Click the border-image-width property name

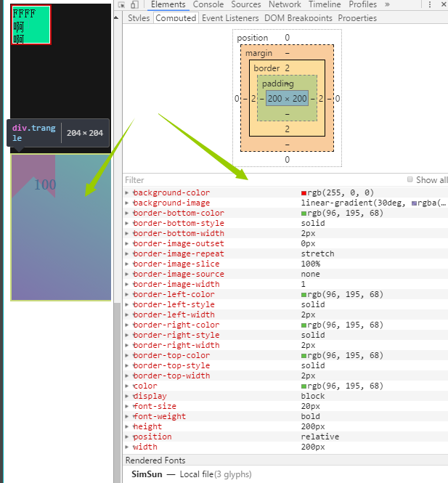(x=176, y=284)
